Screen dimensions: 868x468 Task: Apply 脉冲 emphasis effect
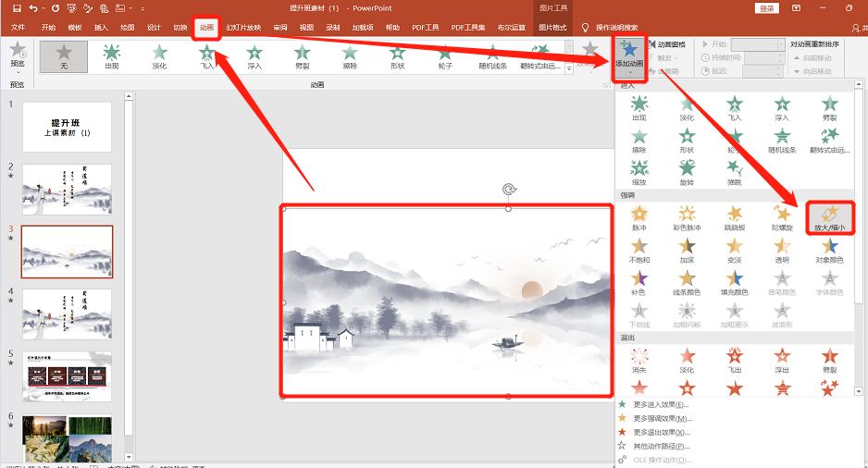tap(639, 218)
